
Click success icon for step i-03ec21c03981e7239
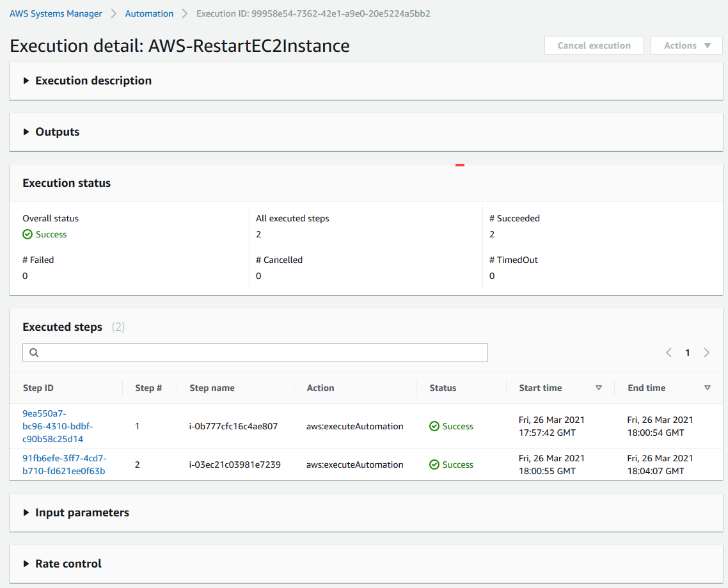tap(434, 465)
